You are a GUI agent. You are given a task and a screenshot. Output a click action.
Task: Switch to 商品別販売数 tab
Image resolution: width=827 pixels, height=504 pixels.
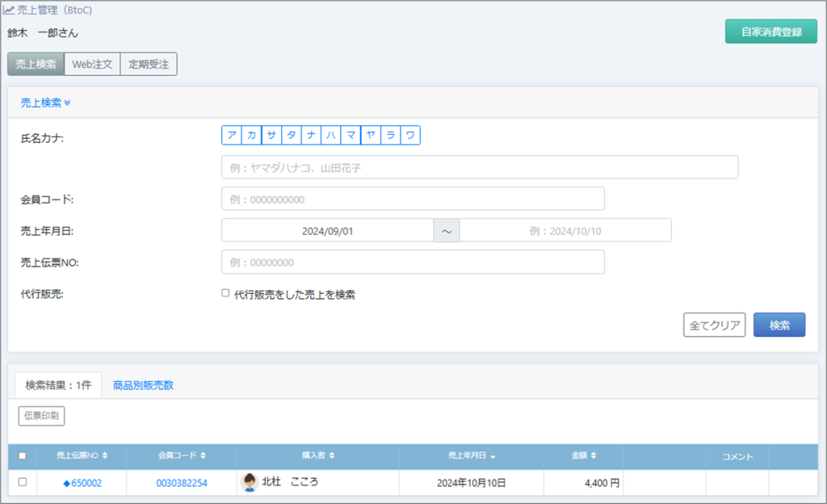(143, 385)
